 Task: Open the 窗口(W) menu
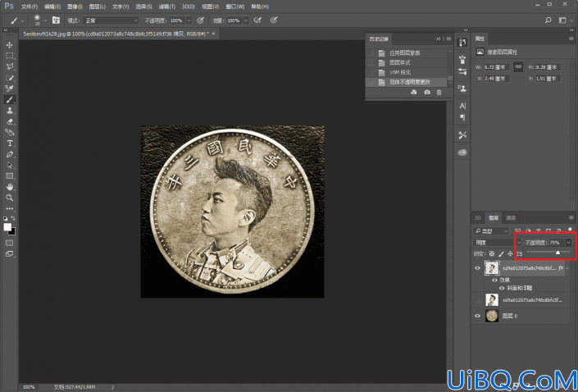(234, 7)
